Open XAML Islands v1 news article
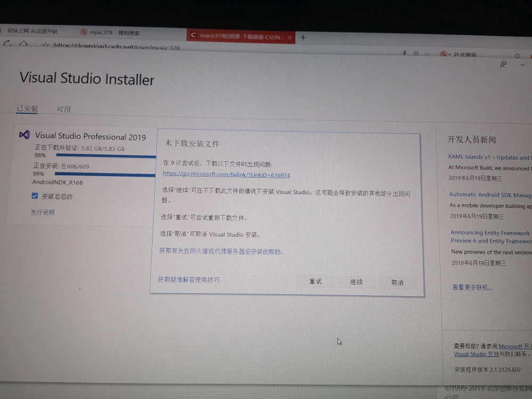Image resolution: width=532 pixels, height=399 pixels. pyautogui.click(x=489, y=157)
